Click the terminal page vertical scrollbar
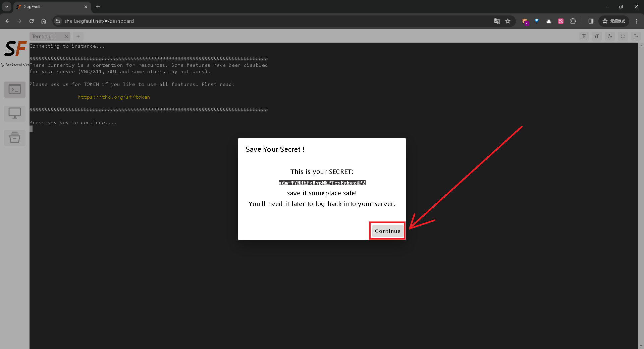This screenshot has width=644, height=349. click(x=641, y=196)
